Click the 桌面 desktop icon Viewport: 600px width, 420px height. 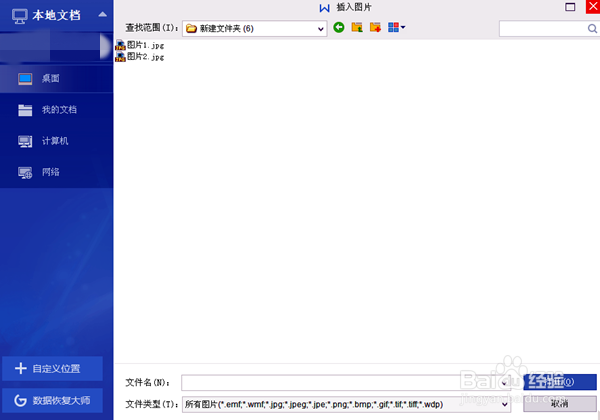25,79
